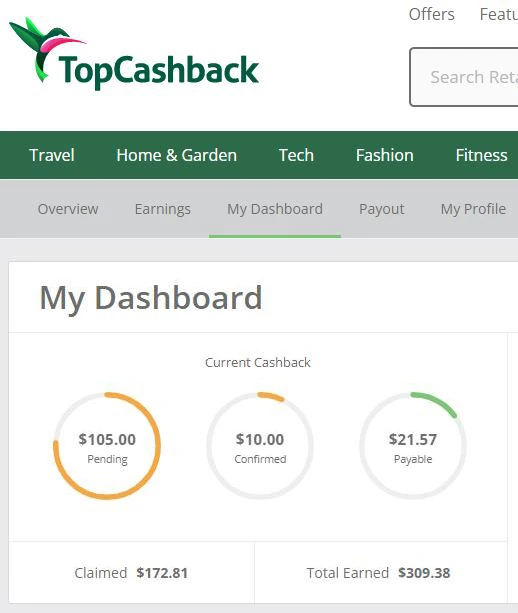
Task: Switch to the Overview tab
Action: pyautogui.click(x=68, y=209)
